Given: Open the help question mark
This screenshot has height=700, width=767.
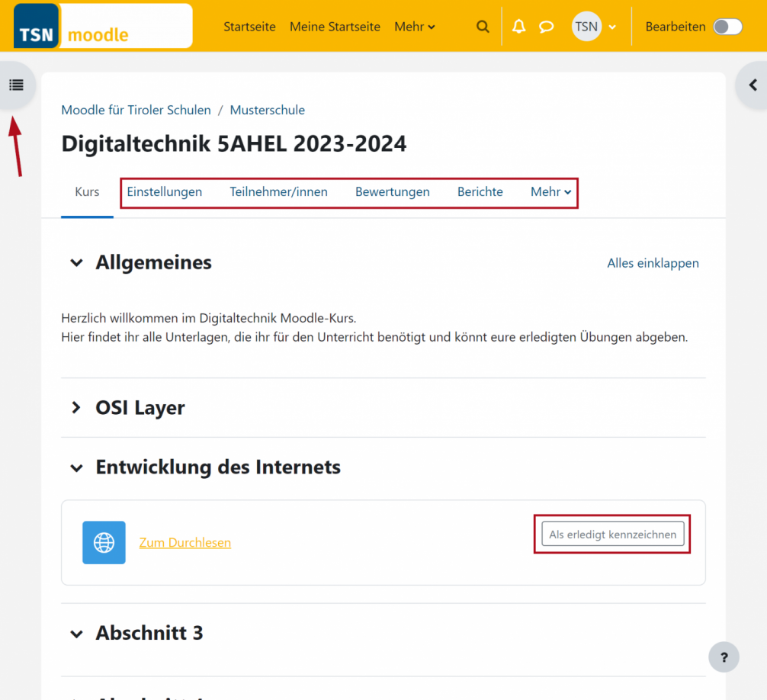Looking at the screenshot, I should point(723,657).
